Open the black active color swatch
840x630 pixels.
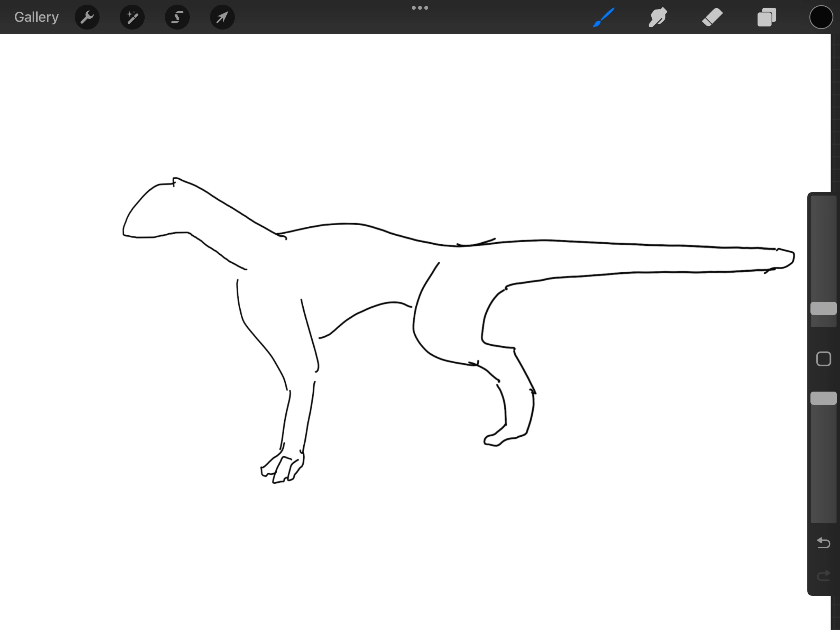click(821, 17)
